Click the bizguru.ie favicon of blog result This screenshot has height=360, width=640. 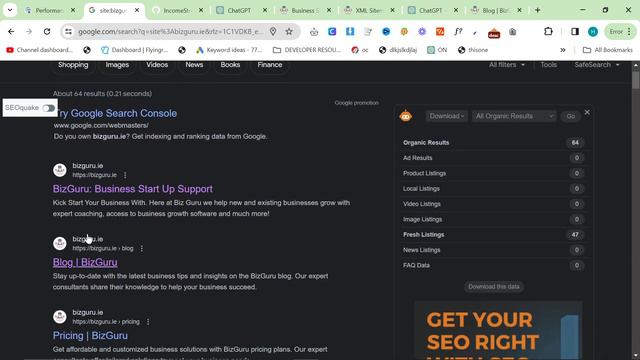60,243
